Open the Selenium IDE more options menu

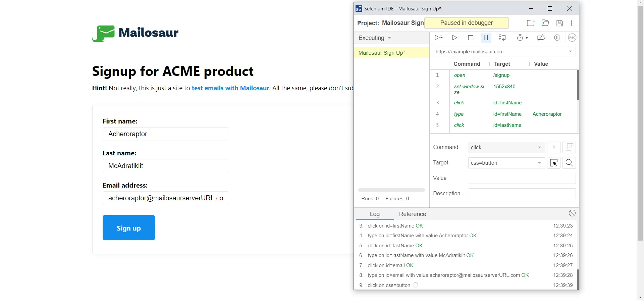pyautogui.click(x=572, y=23)
